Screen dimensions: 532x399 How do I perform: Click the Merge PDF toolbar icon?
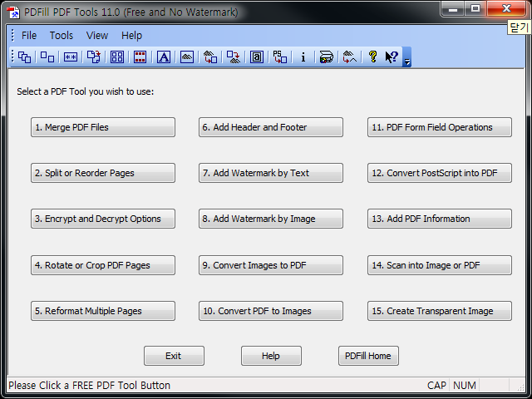[x=24, y=57]
